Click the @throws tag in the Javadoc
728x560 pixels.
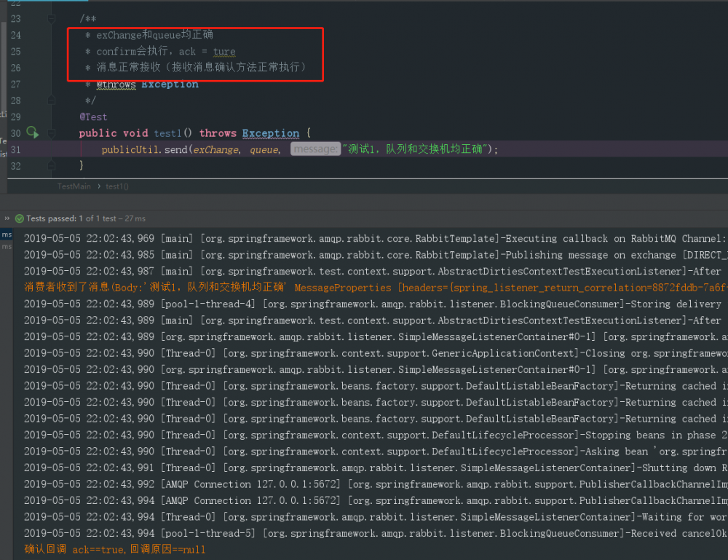(116, 84)
